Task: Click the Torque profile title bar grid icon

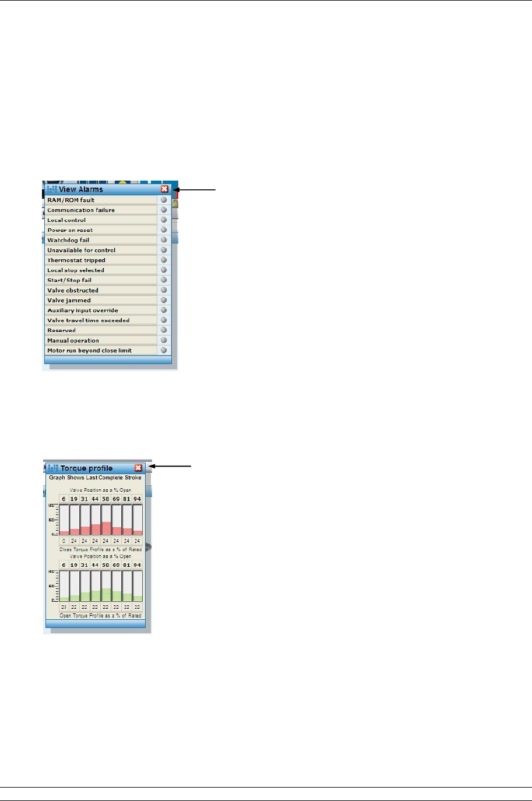Action: [x=53, y=468]
